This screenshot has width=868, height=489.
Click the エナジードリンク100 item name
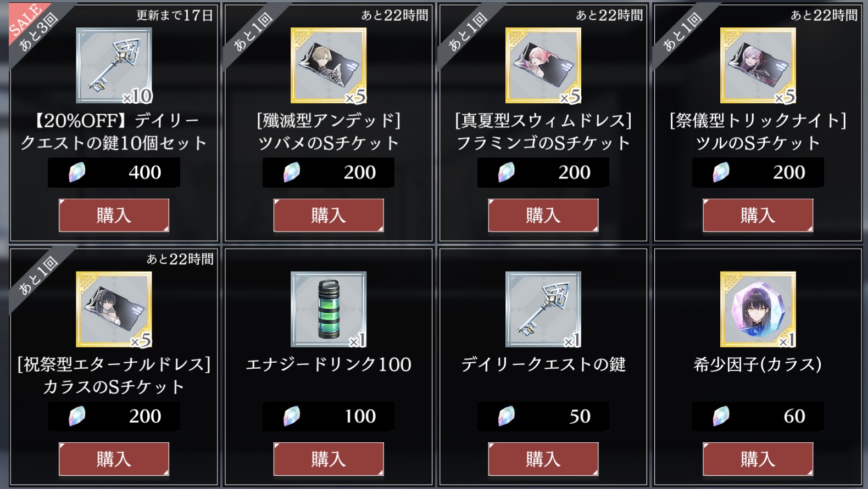(329, 364)
